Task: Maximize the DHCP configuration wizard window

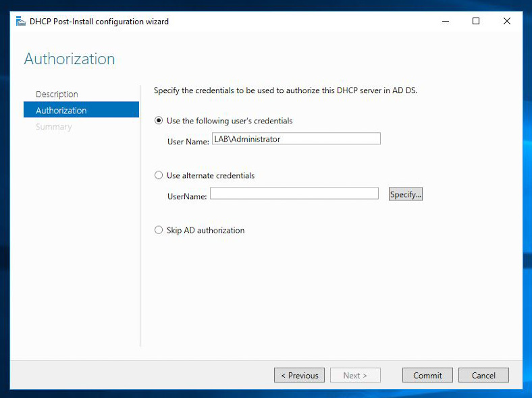Action: pyautogui.click(x=476, y=21)
